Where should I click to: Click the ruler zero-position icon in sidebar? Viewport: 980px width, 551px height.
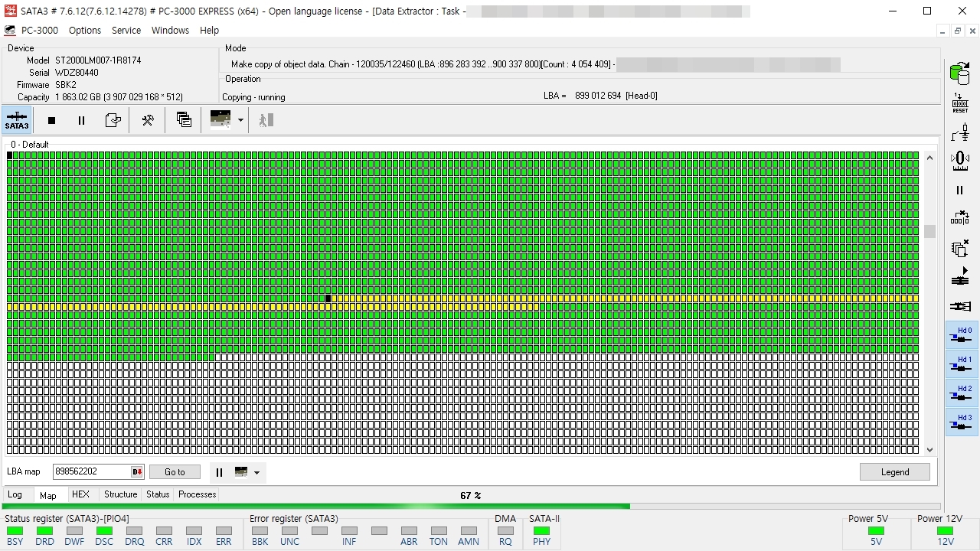click(x=959, y=161)
